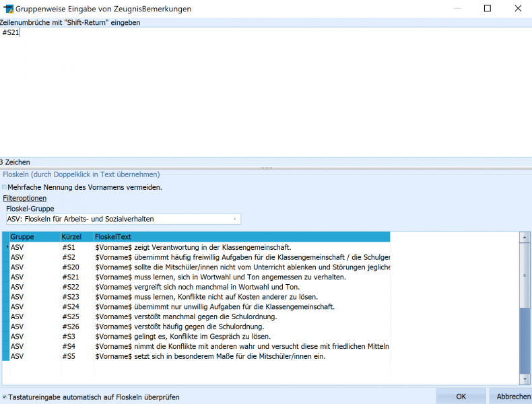
Task: Select row #S20 about 'Mitschüler/innen nicht vom Unterricht ablenken'
Action: (196, 267)
